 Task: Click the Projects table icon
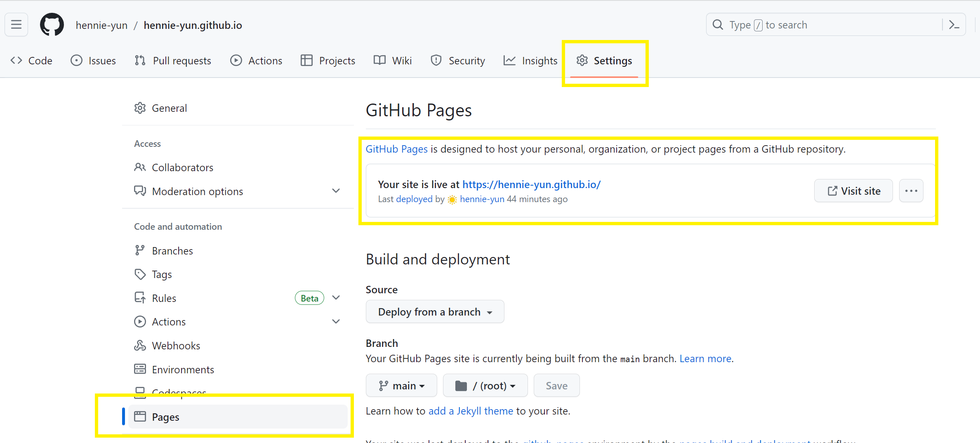tap(306, 61)
